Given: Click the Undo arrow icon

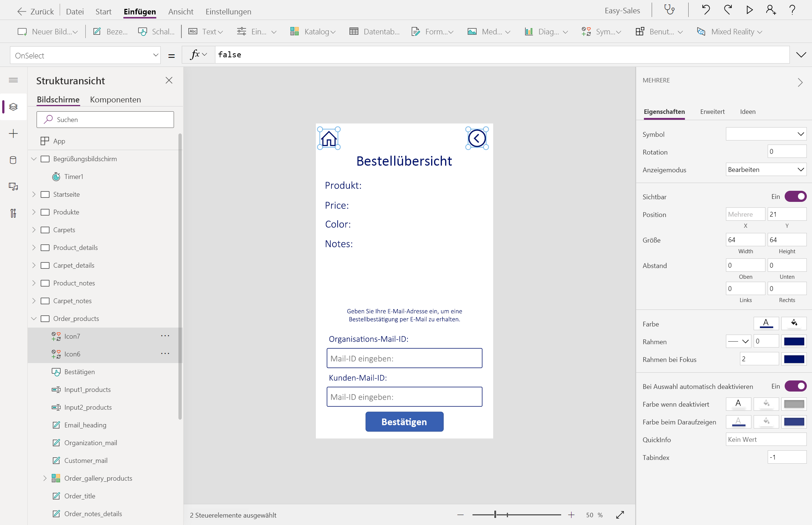Looking at the screenshot, I should tap(706, 10).
